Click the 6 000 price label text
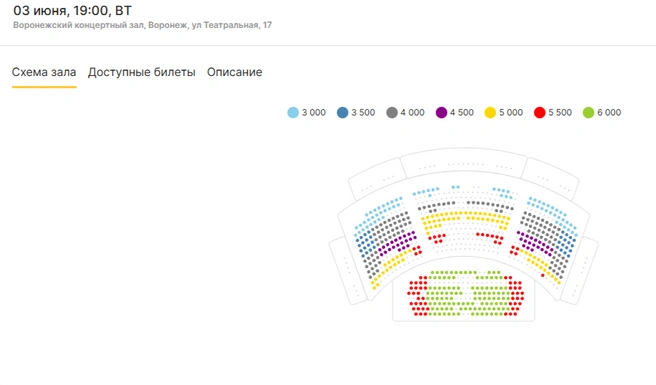 [609, 113]
